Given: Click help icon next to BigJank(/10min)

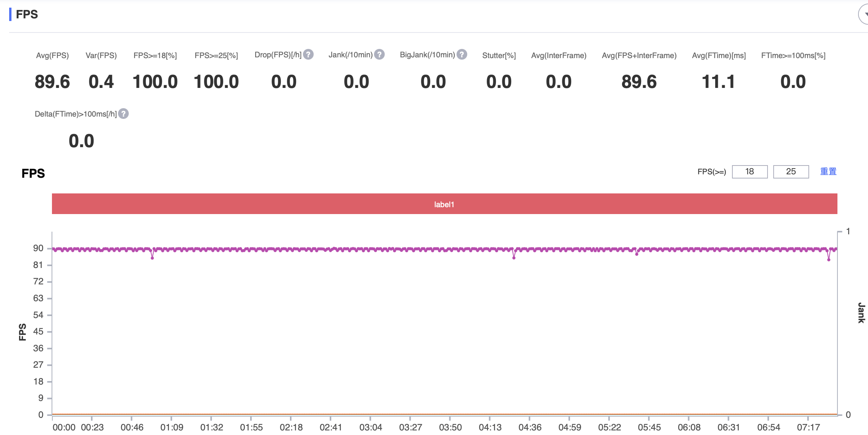Looking at the screenshot, I should [462, 55].
